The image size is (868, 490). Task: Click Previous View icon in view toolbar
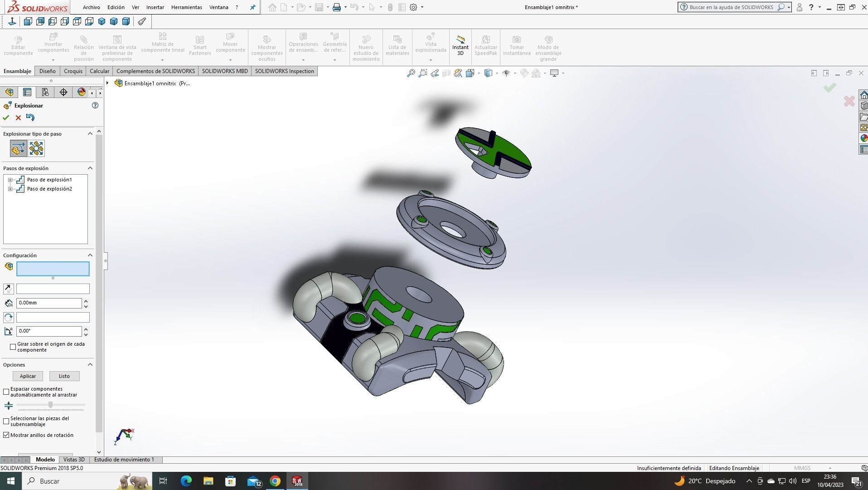[x=435, y=73]
